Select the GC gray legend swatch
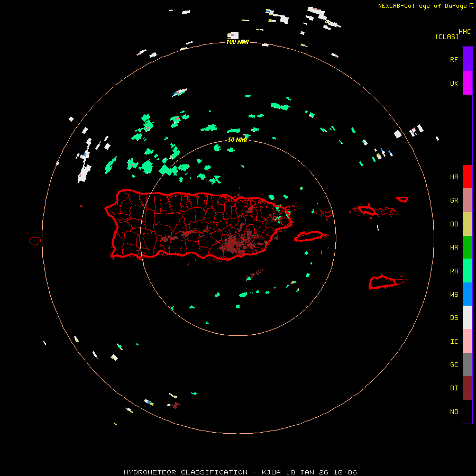Image resolution: width=476 pixels, height=476 pixels. click(467, 364)
